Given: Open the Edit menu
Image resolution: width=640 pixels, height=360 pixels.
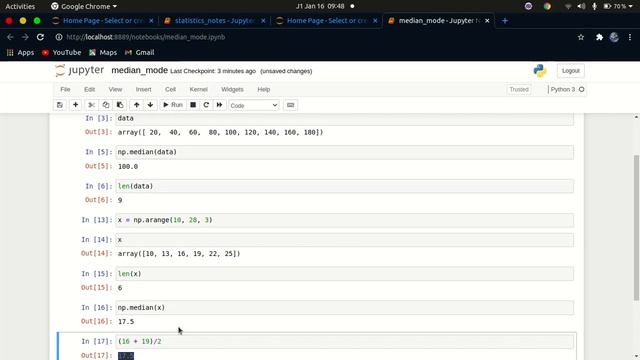Looking at the screenshot, I should coord(89,89).
